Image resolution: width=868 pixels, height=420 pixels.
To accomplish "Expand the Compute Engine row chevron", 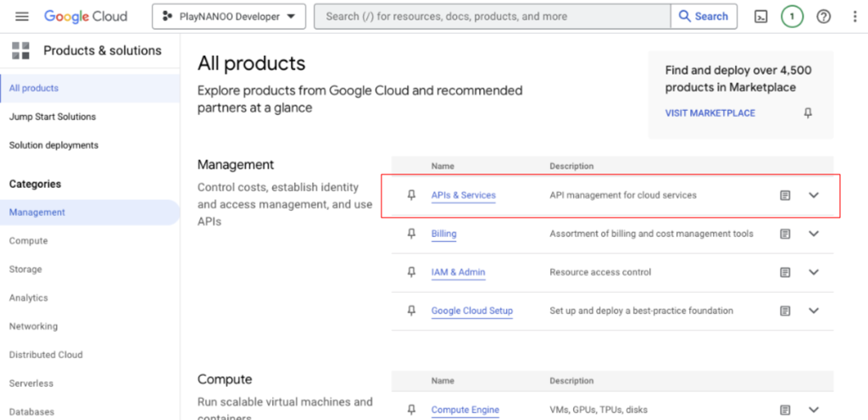I will point(813,410).
